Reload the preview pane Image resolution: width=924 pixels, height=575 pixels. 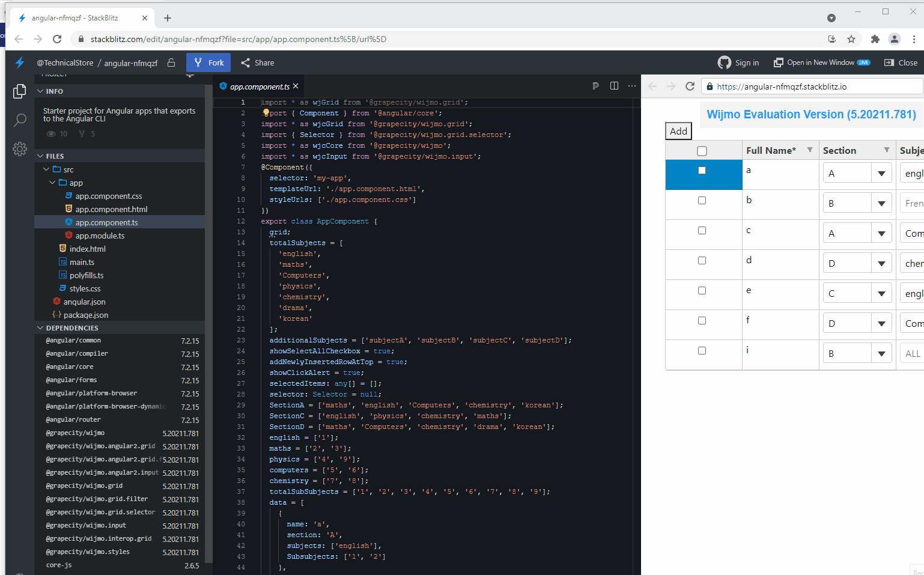(x=690, y=87)
